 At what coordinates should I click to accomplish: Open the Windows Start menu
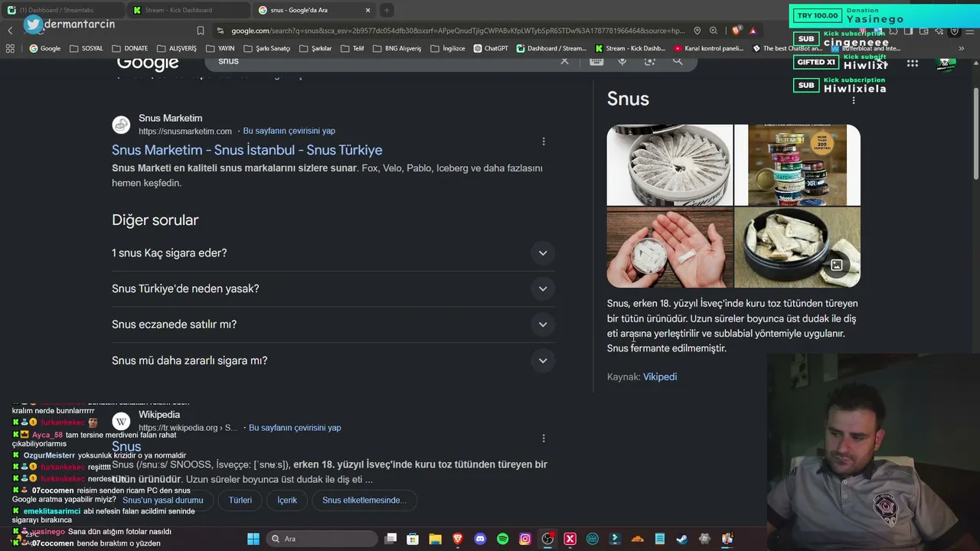coord(253,539)
